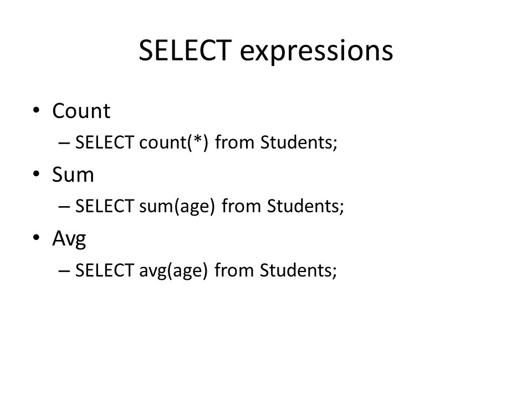Click the dash before the sum query
Image resolution: width=532 pixels, height=399 pixels.
64,207
